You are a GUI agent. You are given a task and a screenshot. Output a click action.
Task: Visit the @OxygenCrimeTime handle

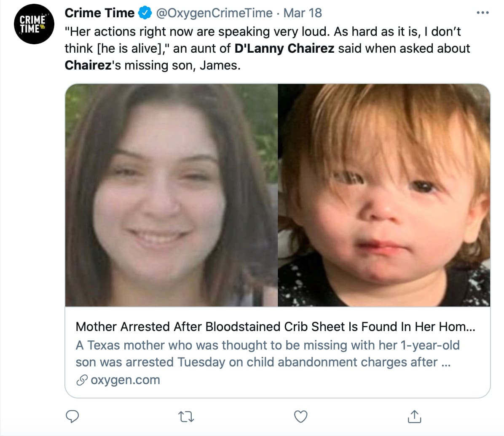(x=214, y=13)
